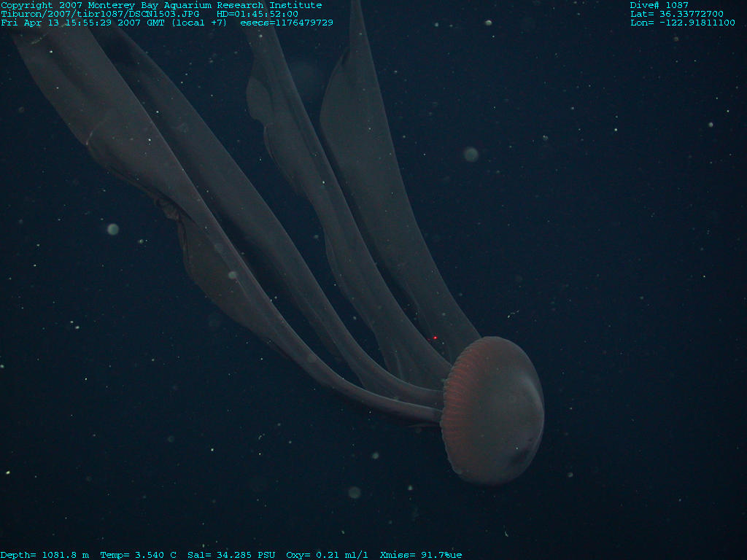Click the blurry particle below the jellyfish
This screenshot has height=560, width=747.
tap(355, 492)
